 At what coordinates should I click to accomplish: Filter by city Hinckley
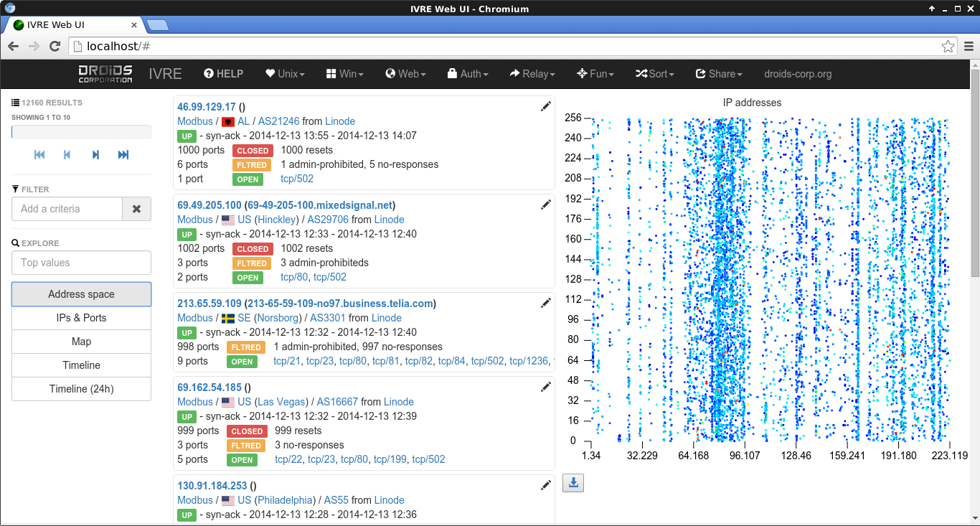pos(277,220)
